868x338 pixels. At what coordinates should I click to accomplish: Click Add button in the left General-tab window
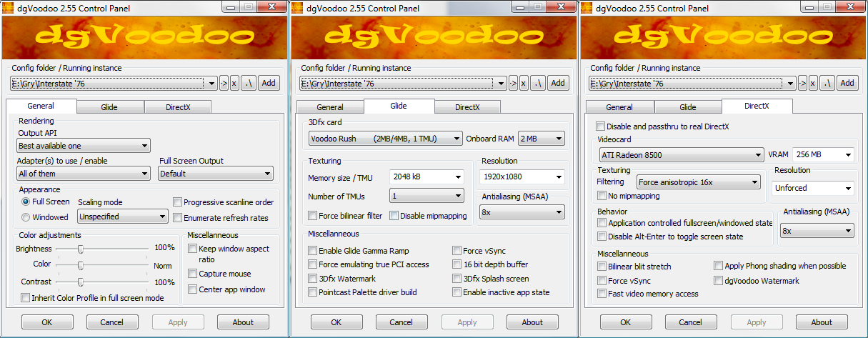269,83
